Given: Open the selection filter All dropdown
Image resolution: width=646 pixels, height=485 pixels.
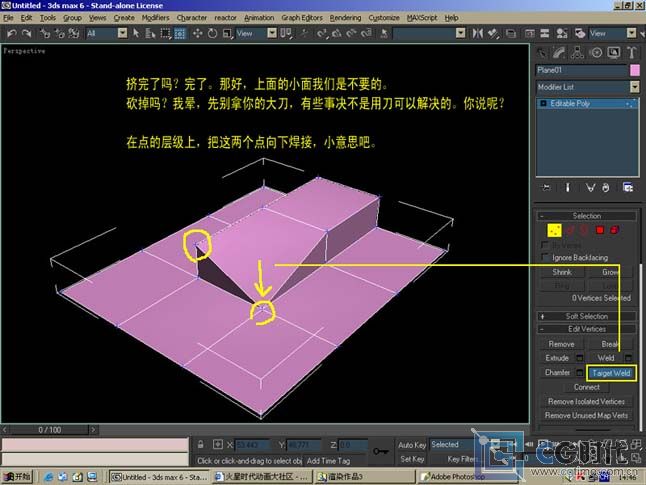Looking at the screenshot, I should [122, 33].
